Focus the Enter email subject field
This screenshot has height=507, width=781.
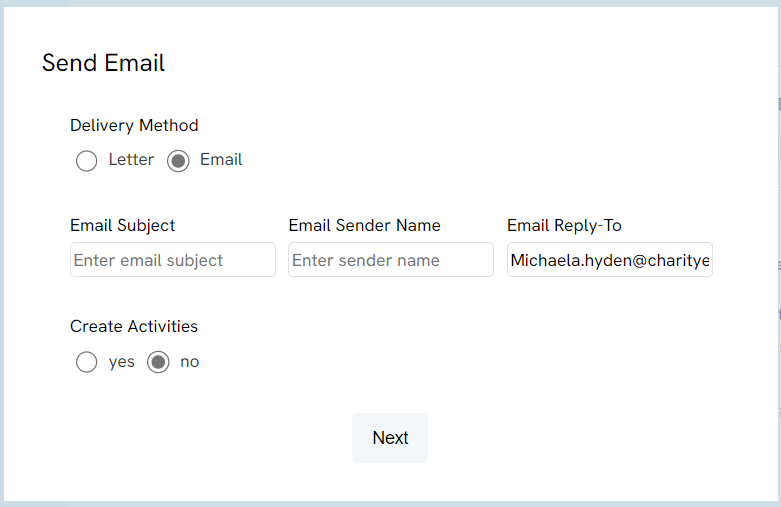coord(173,259)
